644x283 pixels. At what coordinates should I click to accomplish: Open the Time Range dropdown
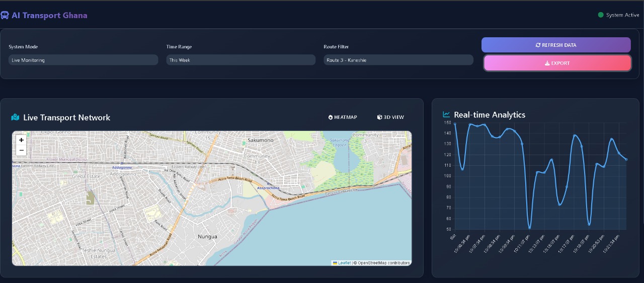click(241, 60)
